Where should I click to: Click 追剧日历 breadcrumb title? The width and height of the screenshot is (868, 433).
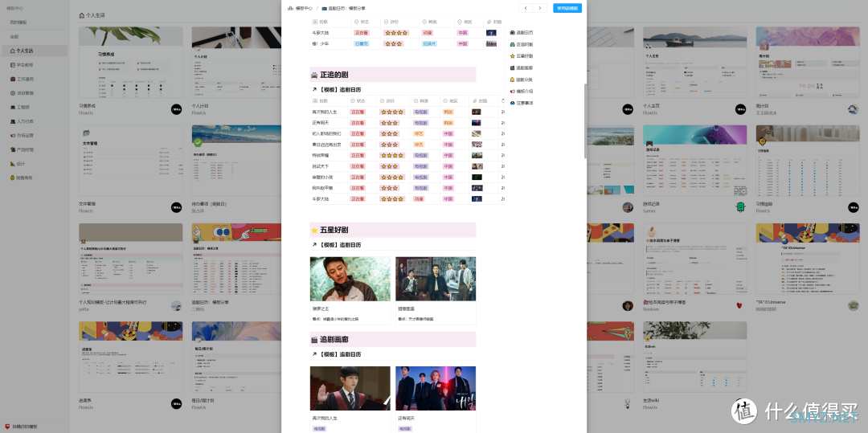[x=343, y=8]
